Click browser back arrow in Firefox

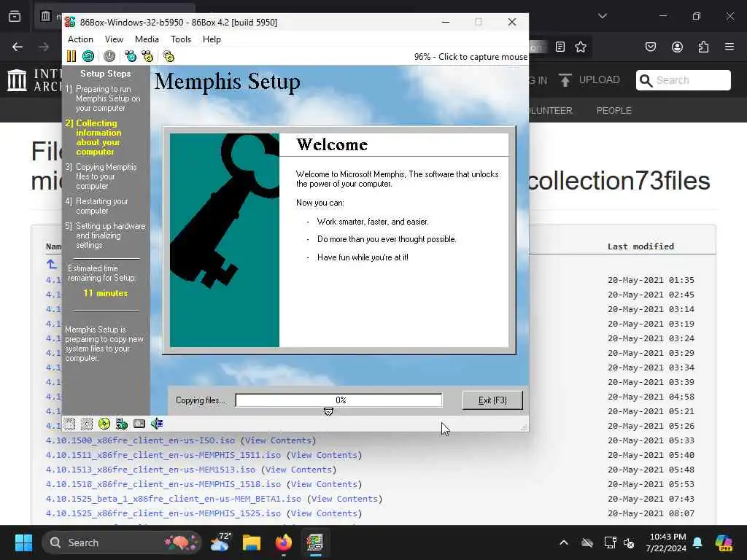pyautogui.click(x=18, y=47)
